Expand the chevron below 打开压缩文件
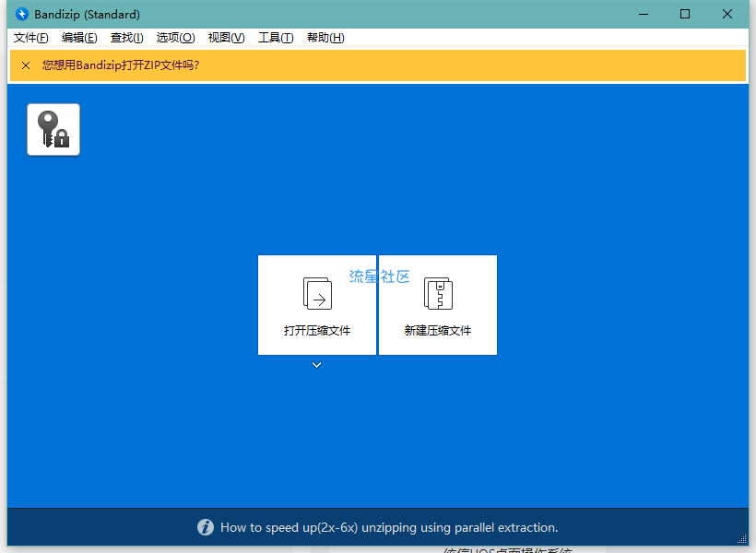This screenshot has height=553, width=756. pos(317,365)
